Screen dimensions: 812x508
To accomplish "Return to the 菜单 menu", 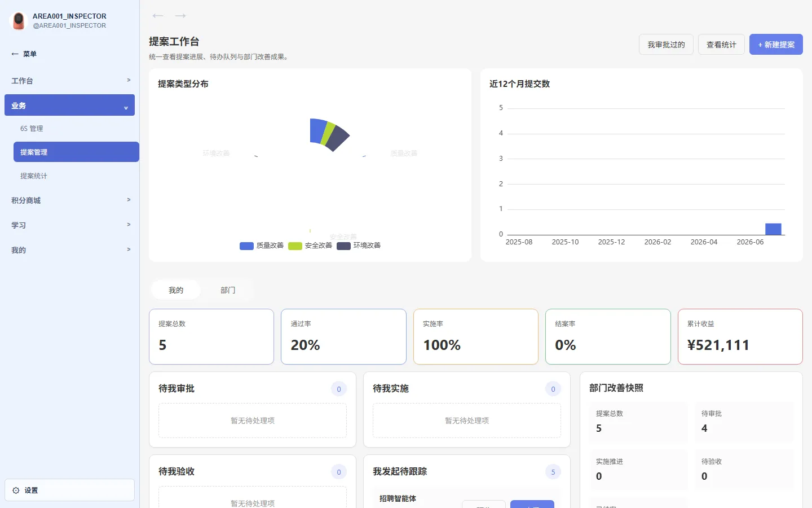I will click(x=24, y=54).
